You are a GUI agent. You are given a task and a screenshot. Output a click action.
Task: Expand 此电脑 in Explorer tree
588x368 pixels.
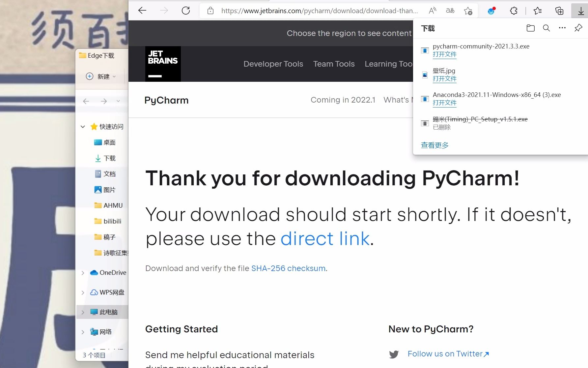point(83,312)
